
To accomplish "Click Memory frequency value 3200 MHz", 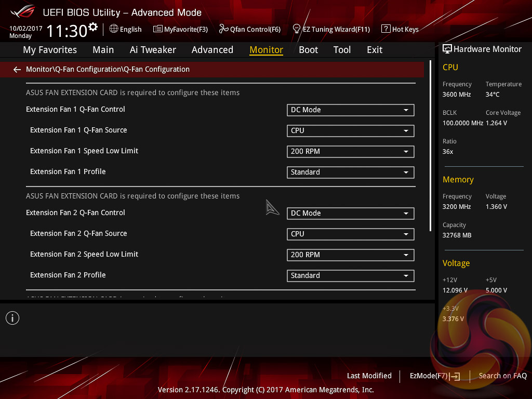I will [457, 206].
